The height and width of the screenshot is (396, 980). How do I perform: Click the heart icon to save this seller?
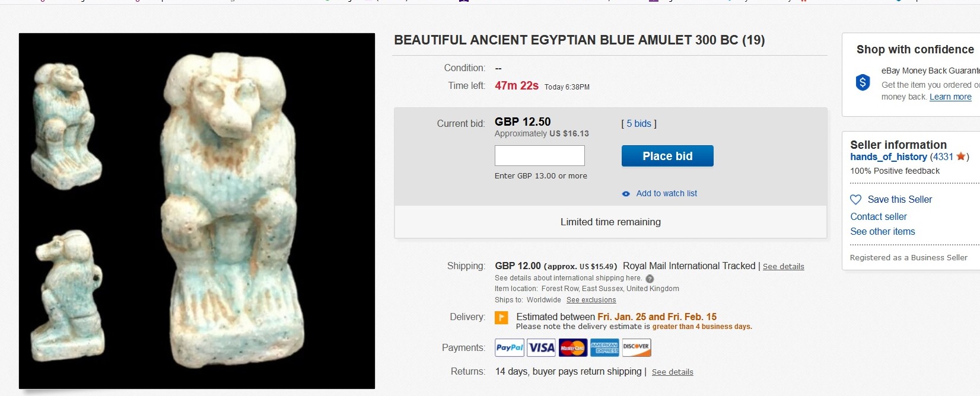coord(855,200)
